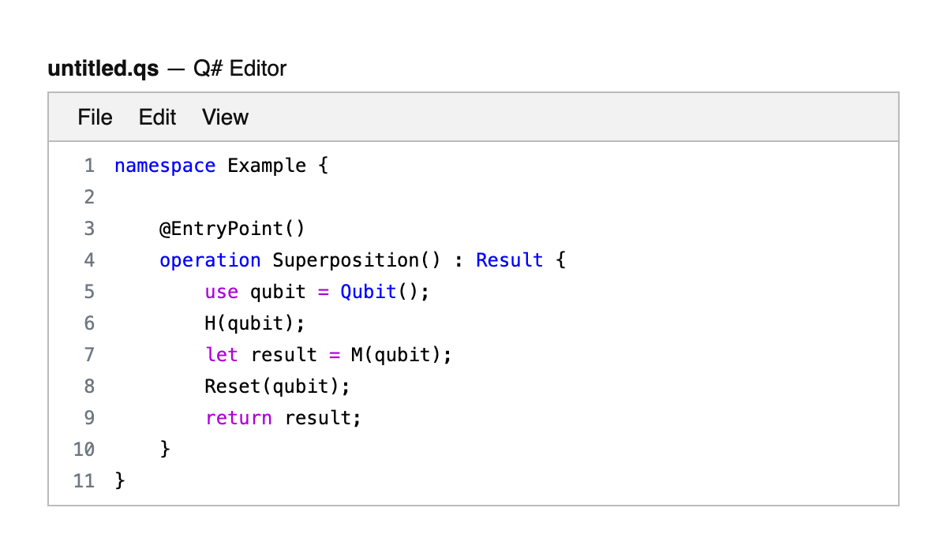947x560 pixels.
Task: Click the return keyword on line 9
Action: pyautogui.click(x=238, y=418)
